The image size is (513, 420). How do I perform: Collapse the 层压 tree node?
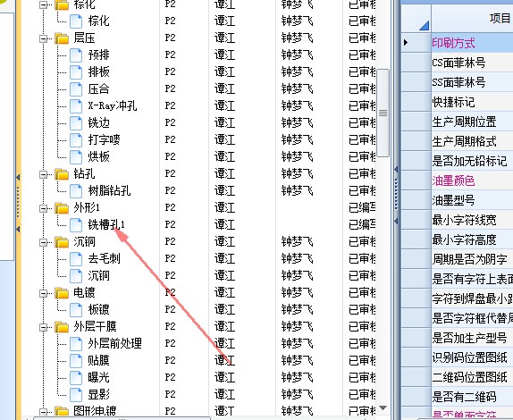coord(44,39)
